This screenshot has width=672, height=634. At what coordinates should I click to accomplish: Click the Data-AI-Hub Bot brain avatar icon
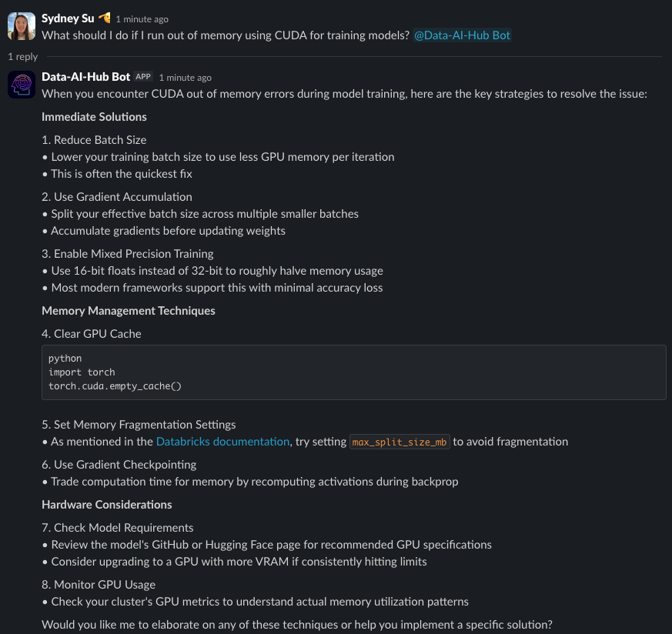[22, 85]
